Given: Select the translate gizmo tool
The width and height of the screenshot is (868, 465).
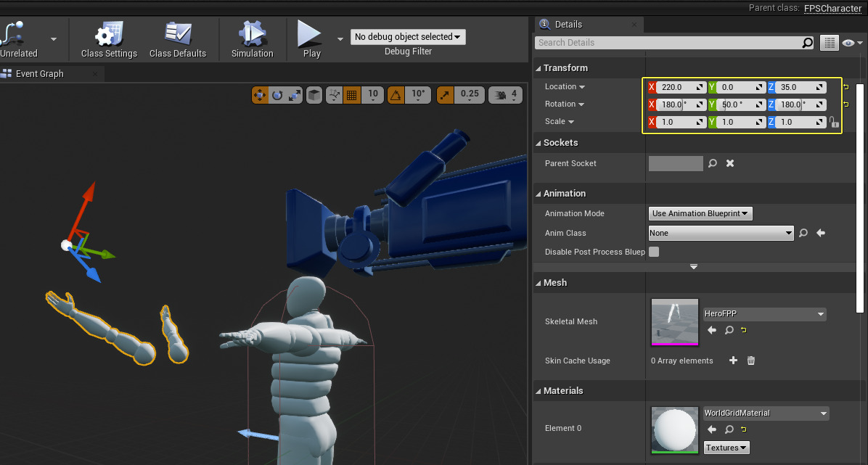Looking at the screenshot, I should [x=260, y=95].
